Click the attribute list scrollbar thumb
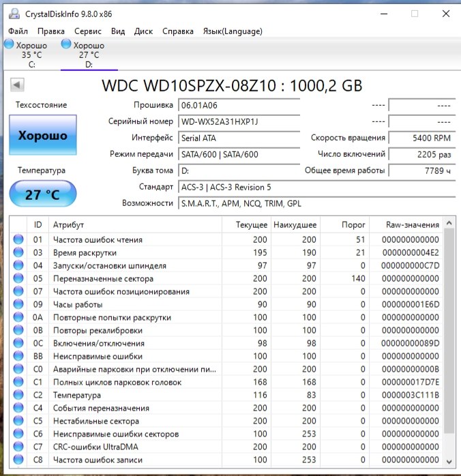Image resolution: width=461 pixels, height=476 pixels. point(449,331)
